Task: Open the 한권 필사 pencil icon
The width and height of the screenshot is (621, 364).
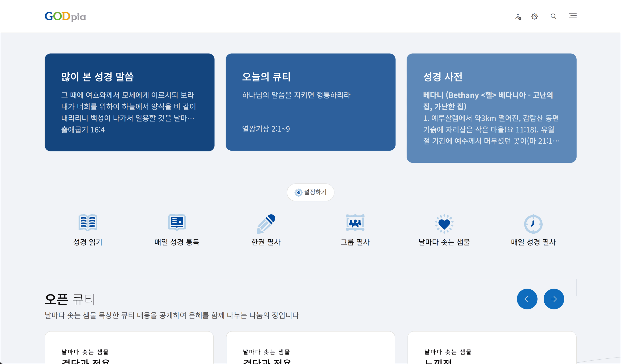Action: coord(266,224)
